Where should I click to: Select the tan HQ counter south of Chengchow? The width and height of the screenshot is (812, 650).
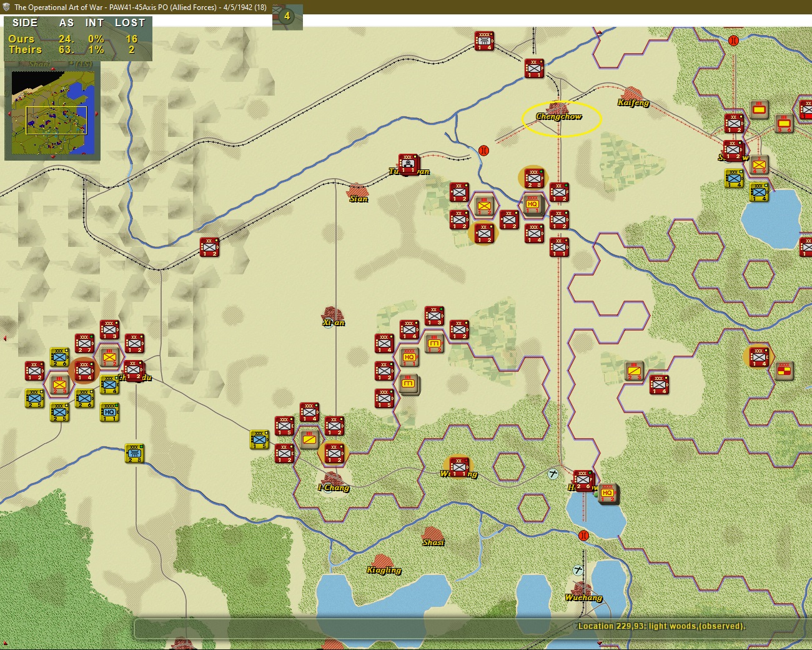click(533, 204)
